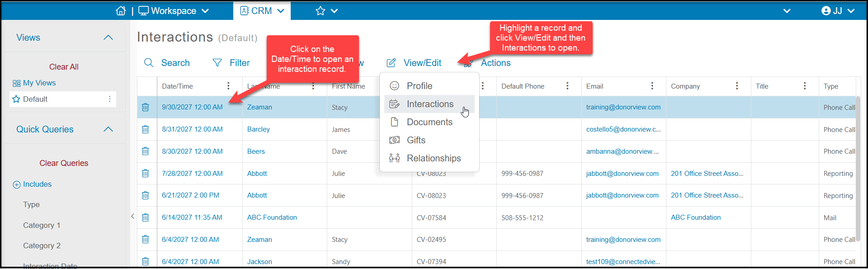Click trash icon for the 8/31/2027 Barcley row
This screenshot has height=269, width=868.
point(145,129)
